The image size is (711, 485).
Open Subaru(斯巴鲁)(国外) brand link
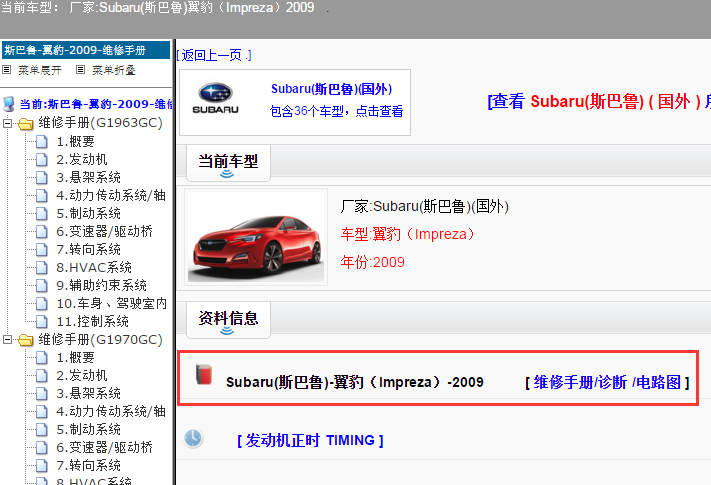[x=331, y=89]
